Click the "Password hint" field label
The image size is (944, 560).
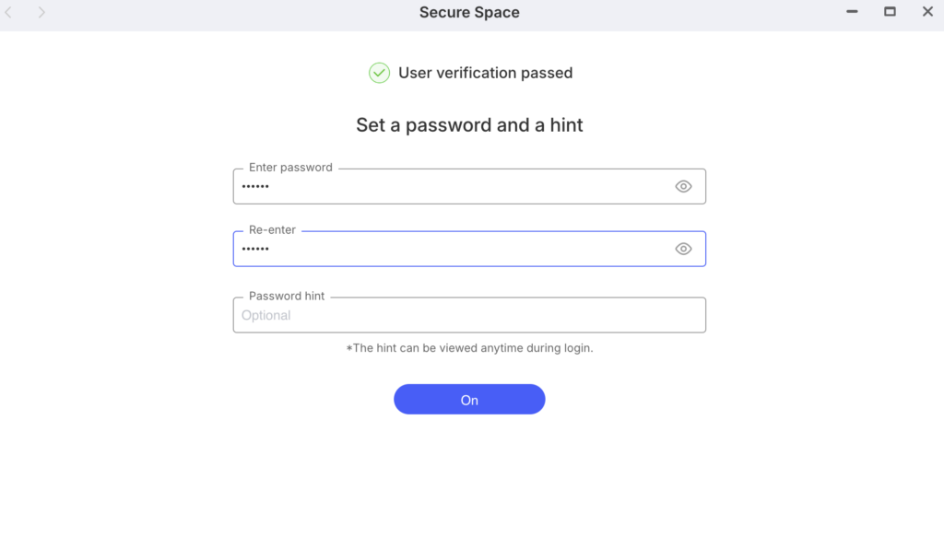pos(287,297)
